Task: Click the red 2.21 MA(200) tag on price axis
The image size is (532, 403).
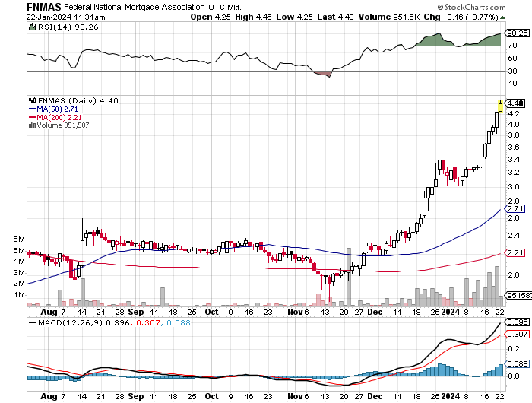Action: pos(515,252)
